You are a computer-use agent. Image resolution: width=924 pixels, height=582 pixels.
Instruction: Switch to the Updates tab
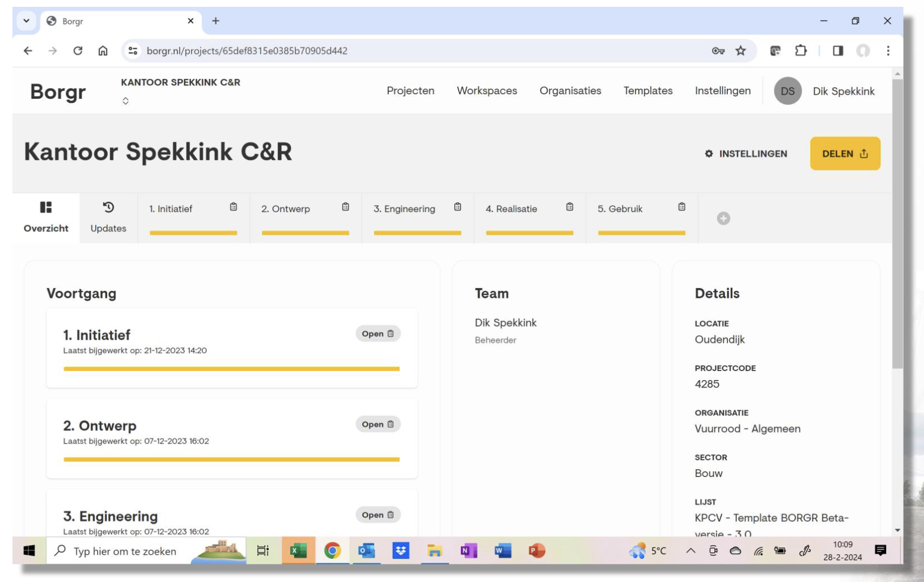click(108, 218)
